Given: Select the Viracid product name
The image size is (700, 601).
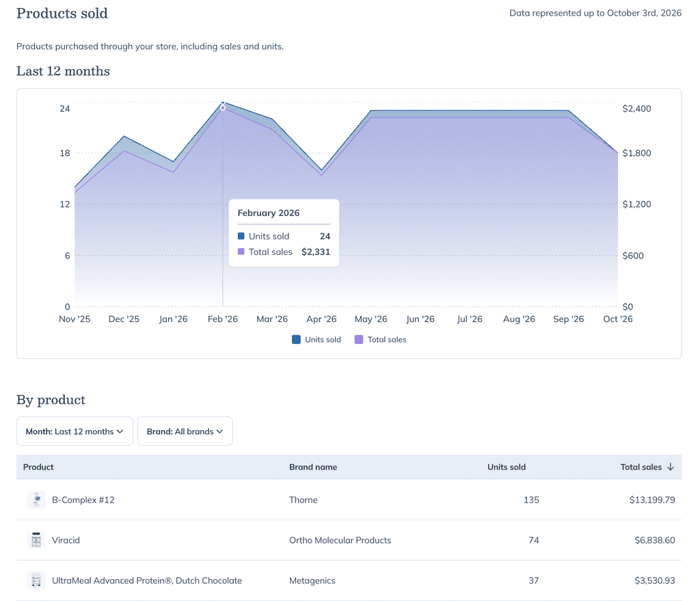Looking at the screenshot, I should tap(66, 540).
